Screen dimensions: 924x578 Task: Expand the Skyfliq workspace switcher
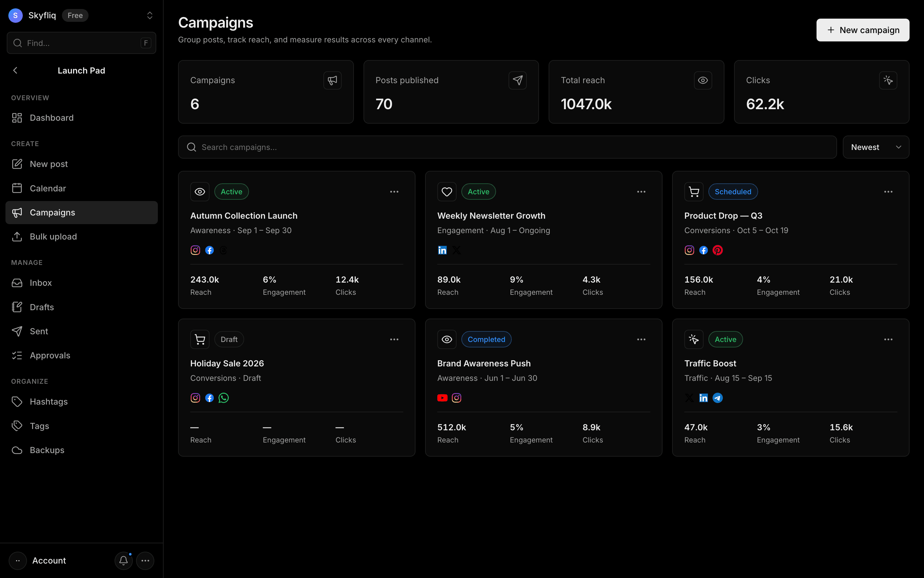[x=150, y=15]
